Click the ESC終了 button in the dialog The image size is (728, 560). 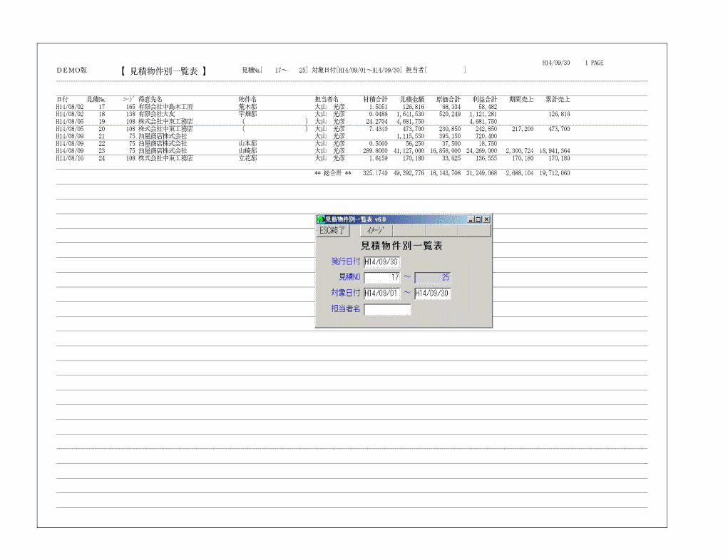(332, 231)
